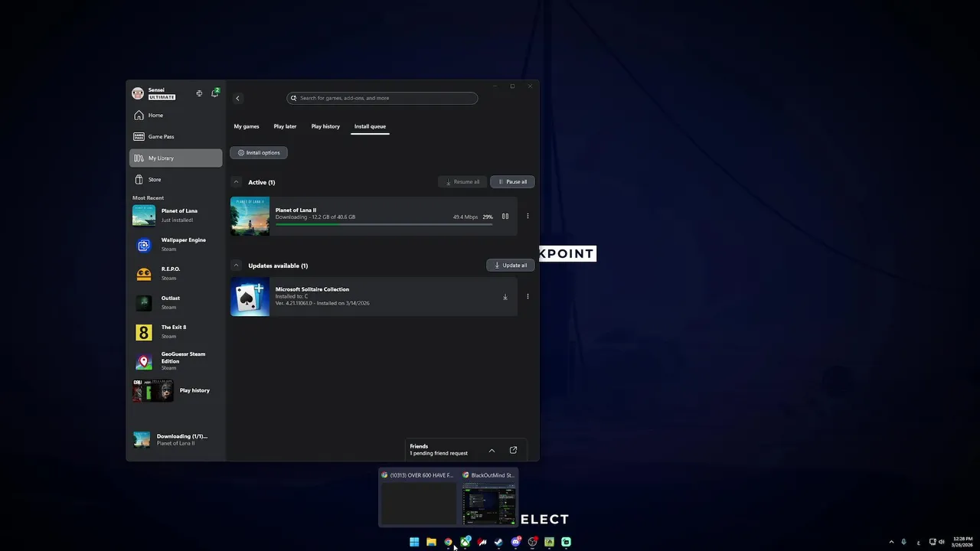Click the Chrome taskbar icon
This screenshot has height=551, width=980.
click(448, 542)
